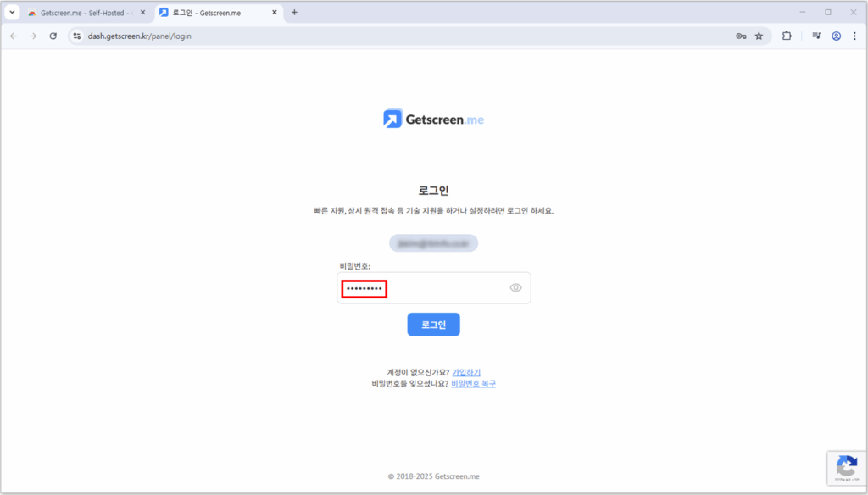Click the blue 로그인 button
Viewport: 868px width, 495px height.
pos(433,325)
